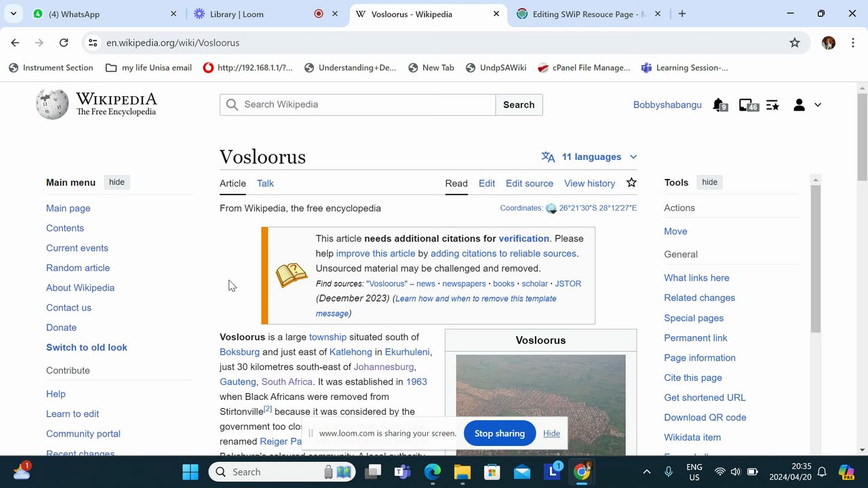Close the Library Loom tab
868x488 pixels.
pos(334,14)
